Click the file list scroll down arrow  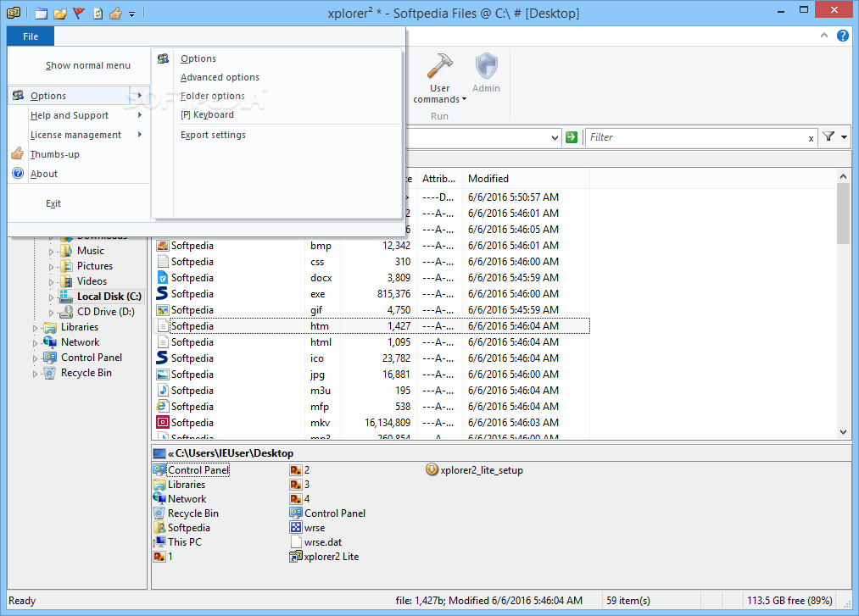point(843,432)
